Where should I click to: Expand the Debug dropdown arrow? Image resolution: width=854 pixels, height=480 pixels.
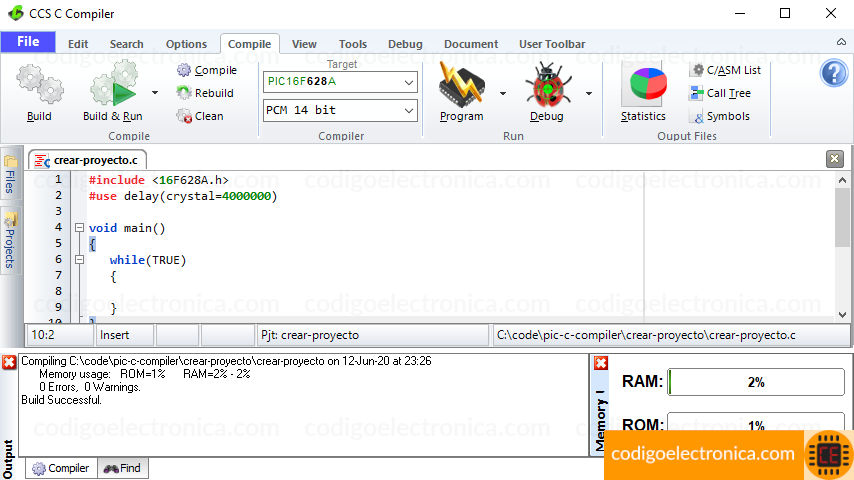pyautogui.click(x=589, y=94)
